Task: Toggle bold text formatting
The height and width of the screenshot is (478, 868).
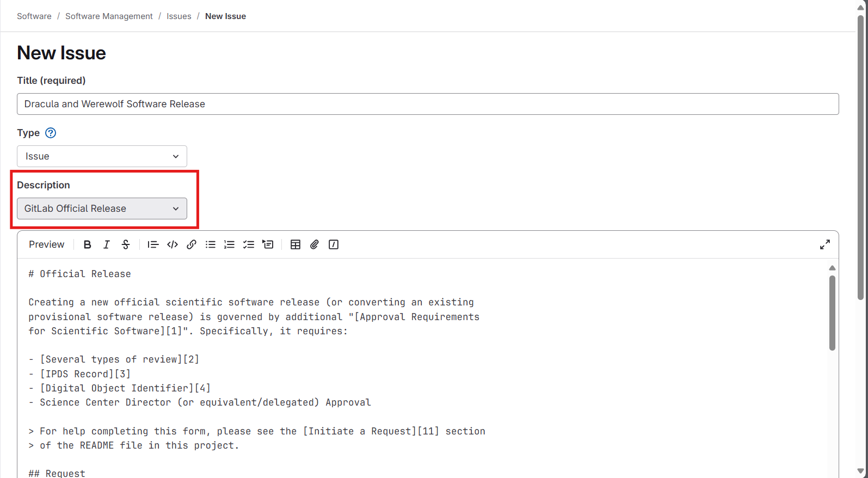Action: coord(87,244)
